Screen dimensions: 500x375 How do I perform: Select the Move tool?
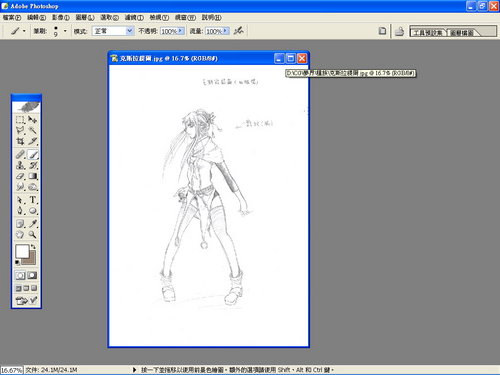pos(33,119)
